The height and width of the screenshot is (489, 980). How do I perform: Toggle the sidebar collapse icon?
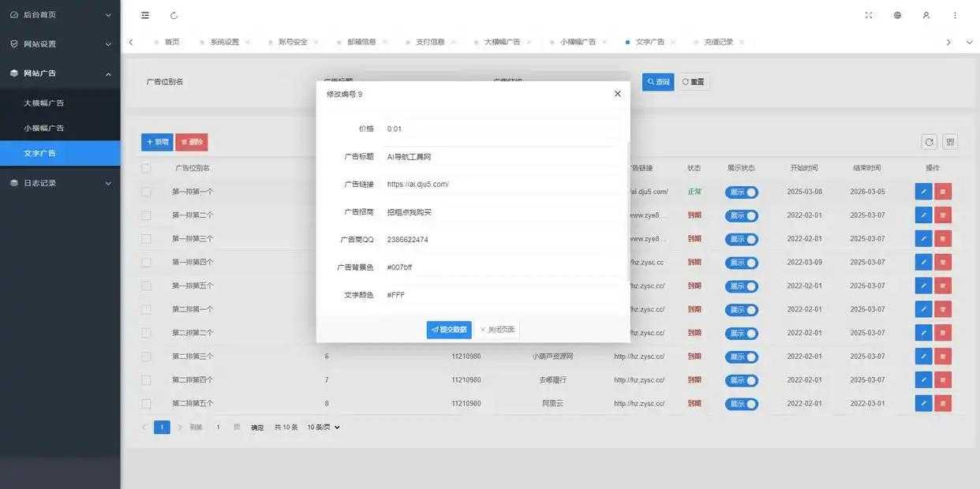[145, 15]
